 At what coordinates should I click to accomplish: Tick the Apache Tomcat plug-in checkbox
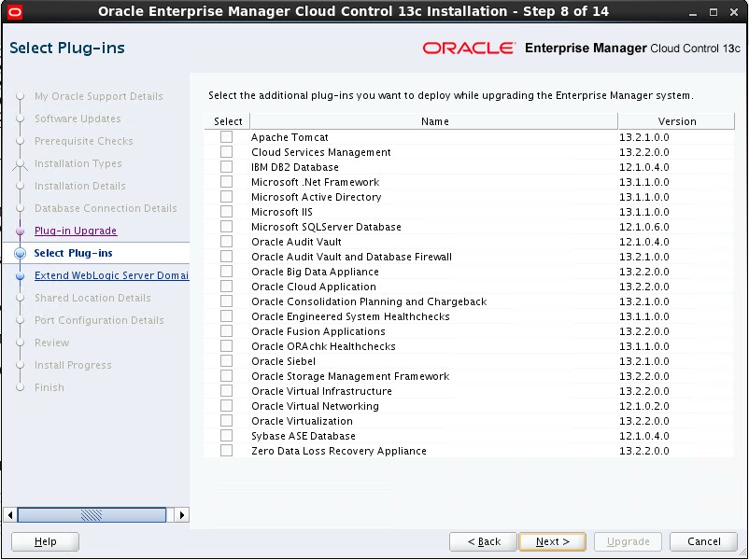pyautogui.click(x=226, y=137)
